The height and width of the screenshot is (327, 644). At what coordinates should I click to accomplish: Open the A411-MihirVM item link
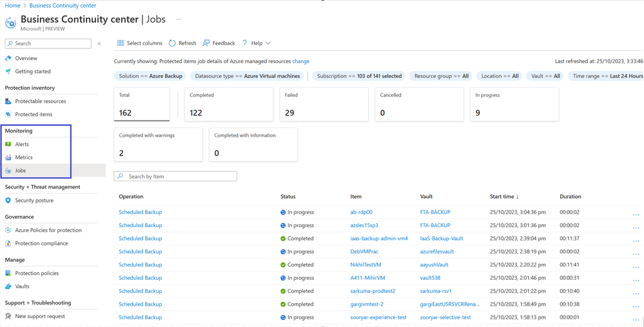tap(367, 278)
